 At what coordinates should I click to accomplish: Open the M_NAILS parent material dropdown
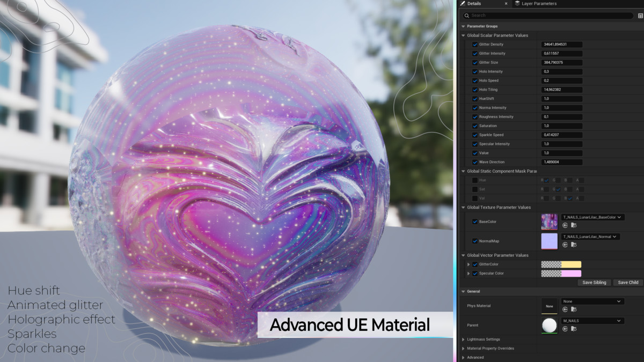click(x=592, y=321)
